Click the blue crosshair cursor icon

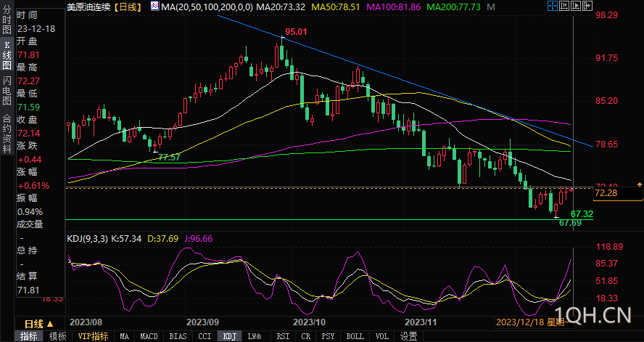click(553, 6)
